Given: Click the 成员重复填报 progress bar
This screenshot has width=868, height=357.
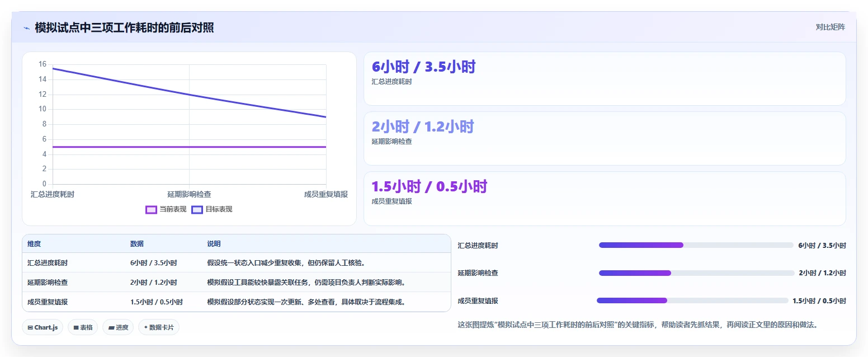Looking at the screenshot, I should coord(692,300).
